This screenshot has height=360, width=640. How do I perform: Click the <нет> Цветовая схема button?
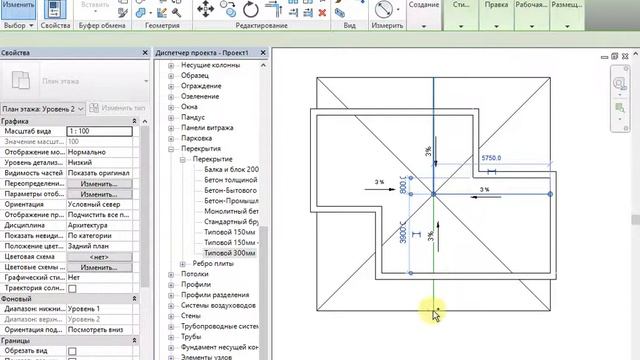click(x=99, y=257)
